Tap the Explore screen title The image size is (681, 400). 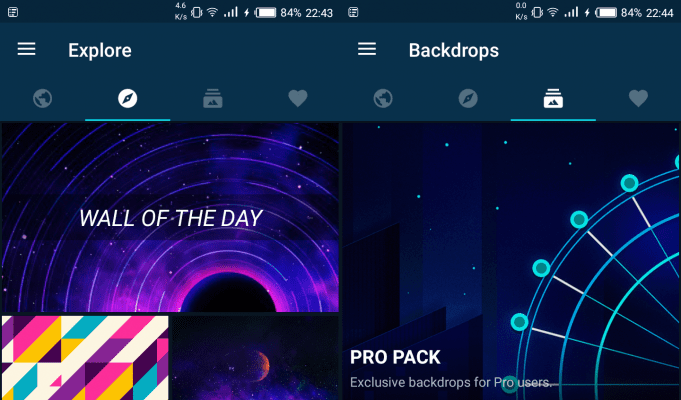click(x=100, y=50)
